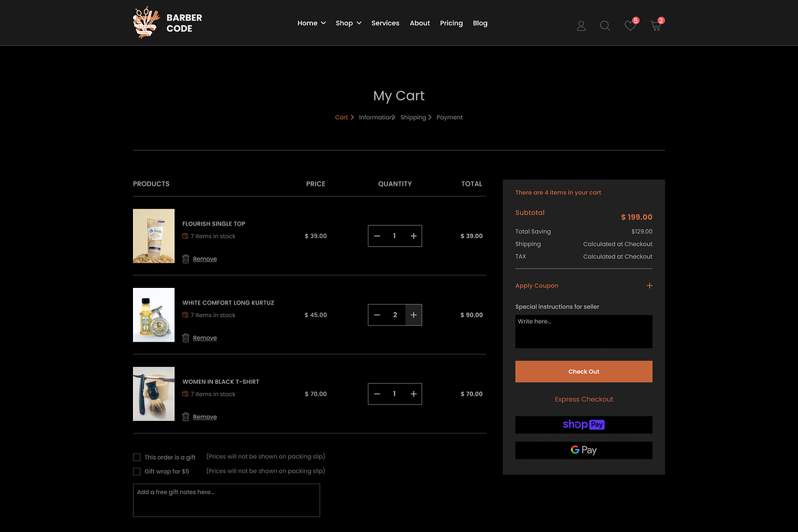Click the Apply Coupon label
The image size is (798, 532).
[x=537, y=286]
